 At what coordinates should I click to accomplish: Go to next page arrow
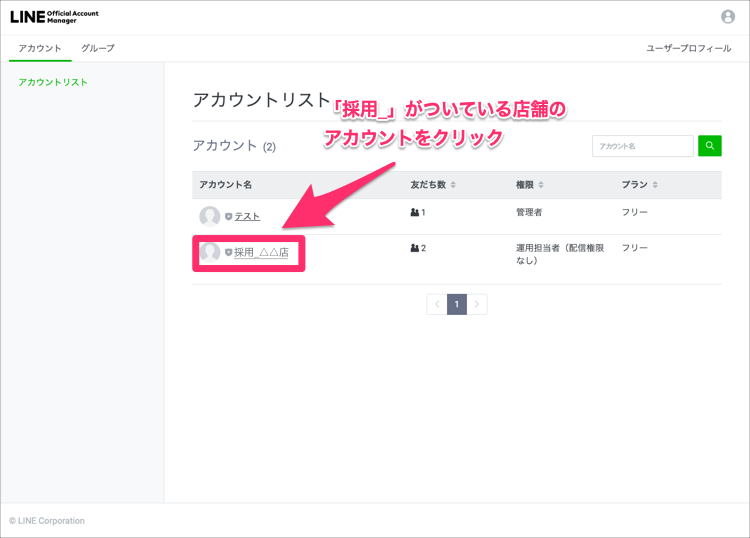point(477,304)
